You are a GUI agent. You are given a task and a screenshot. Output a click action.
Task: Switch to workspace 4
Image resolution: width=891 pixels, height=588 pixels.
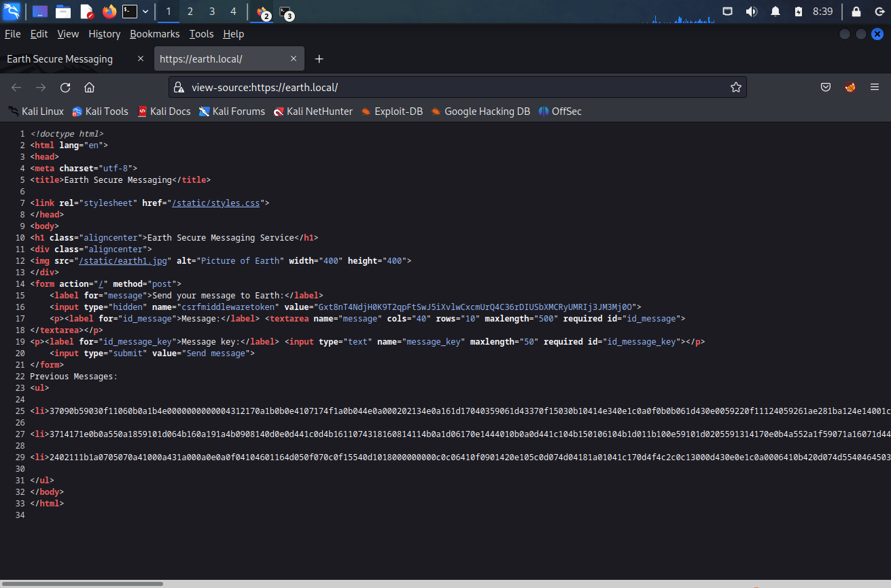click(233, 12)
